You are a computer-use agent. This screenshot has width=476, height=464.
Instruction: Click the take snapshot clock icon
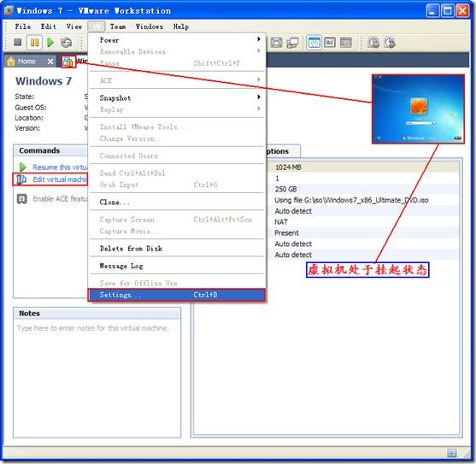tap(373, 43)
